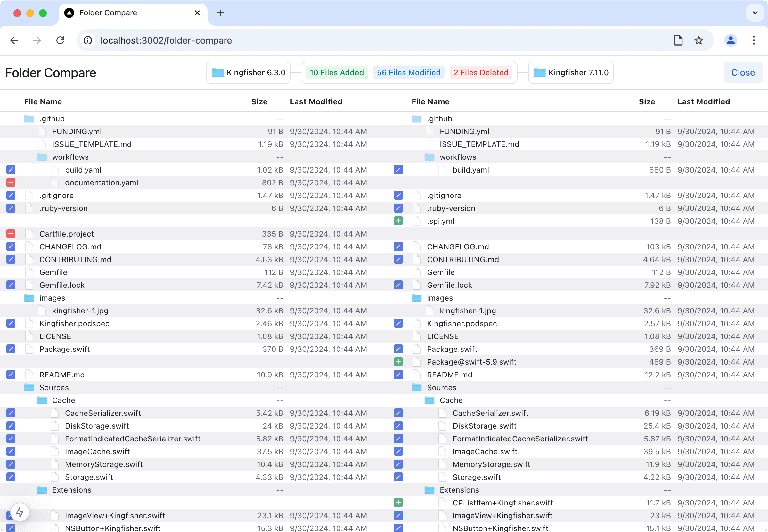The height and width of the screenshot is (532, 768).
Task: Collapse the left Sources folder
Action: coord(29,387)
